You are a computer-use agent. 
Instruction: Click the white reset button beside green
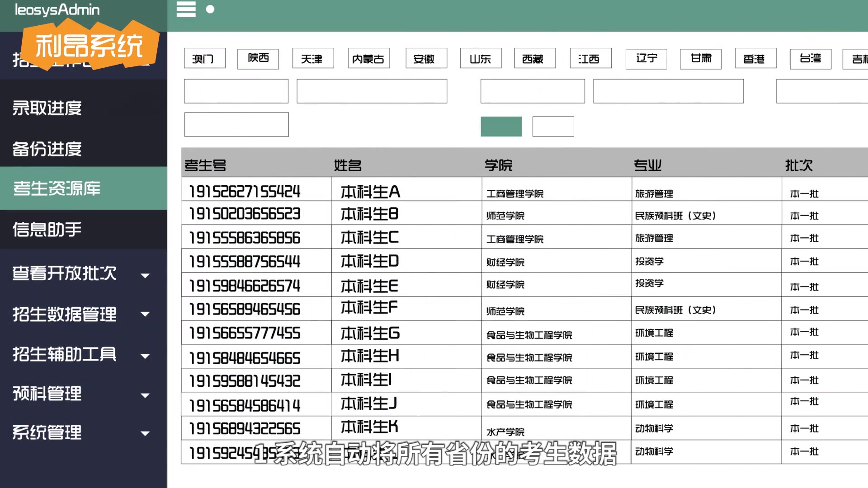pos(553,127)
